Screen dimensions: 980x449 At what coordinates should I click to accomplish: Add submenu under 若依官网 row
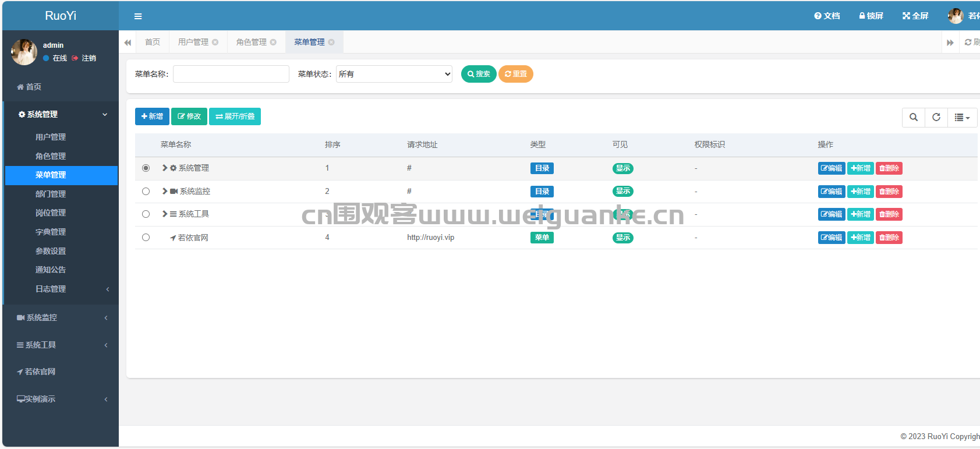coord(861,238)
